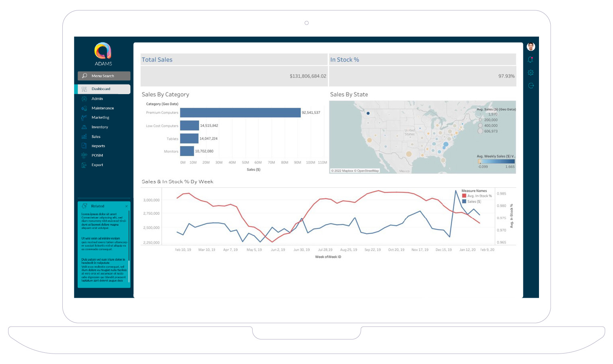Viewport: 613px width, 364px height.
Task: Select the red Avg. In-Stock % legend swatch
Action: pos(464,196)
